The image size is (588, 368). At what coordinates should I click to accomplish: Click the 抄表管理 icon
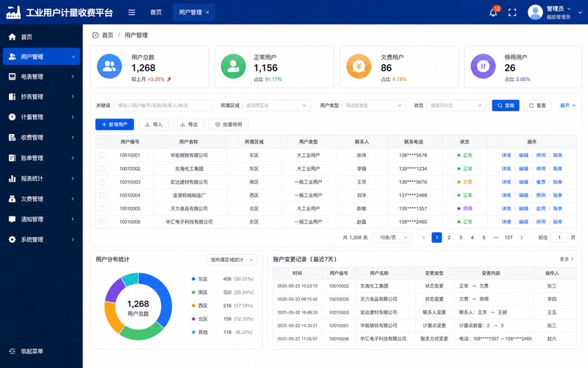click(12, 97)
